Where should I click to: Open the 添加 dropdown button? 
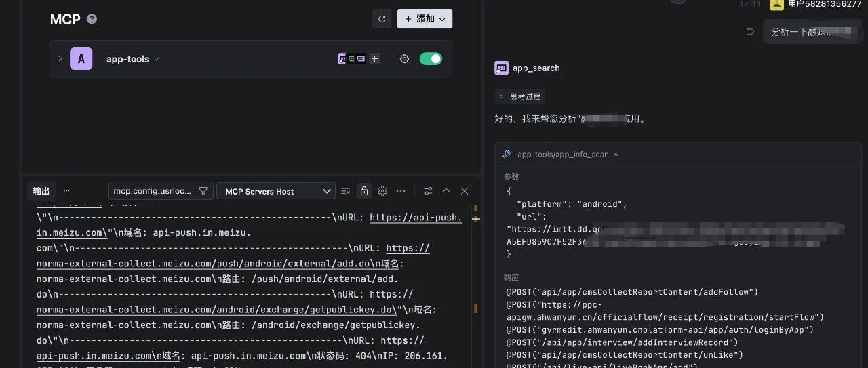point(425,19)
